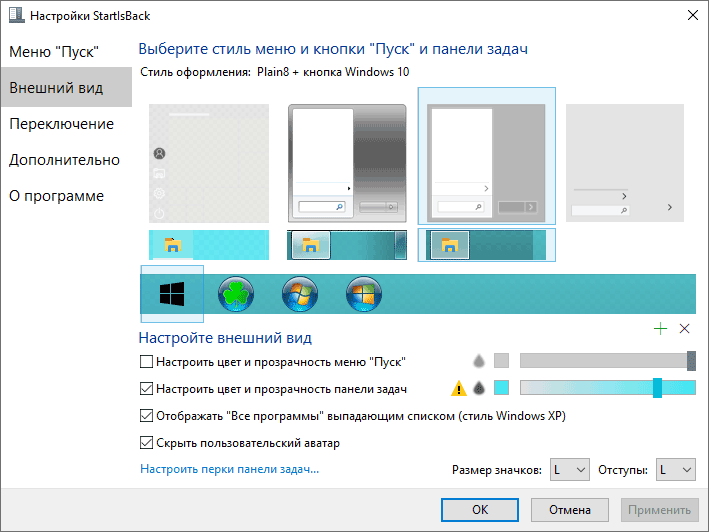This screenshot has width=709, height=532.
Task: Open 'Настроить перки панели задач...' link
Action: 230,469
